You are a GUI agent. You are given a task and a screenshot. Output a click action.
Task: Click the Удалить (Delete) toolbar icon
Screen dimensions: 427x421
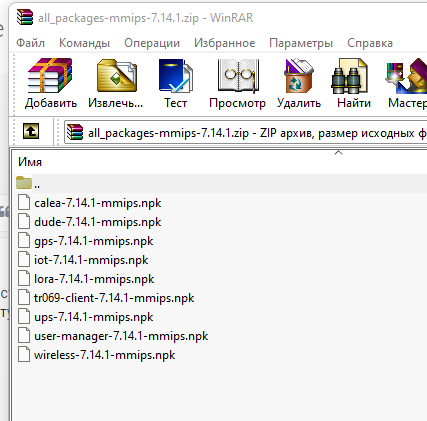[299, 76]
